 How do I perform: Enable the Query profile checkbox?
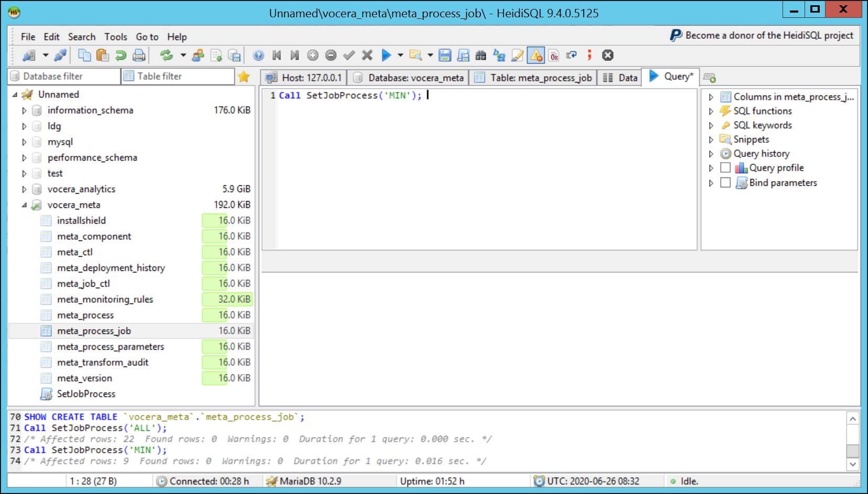(x=725, y=167)
